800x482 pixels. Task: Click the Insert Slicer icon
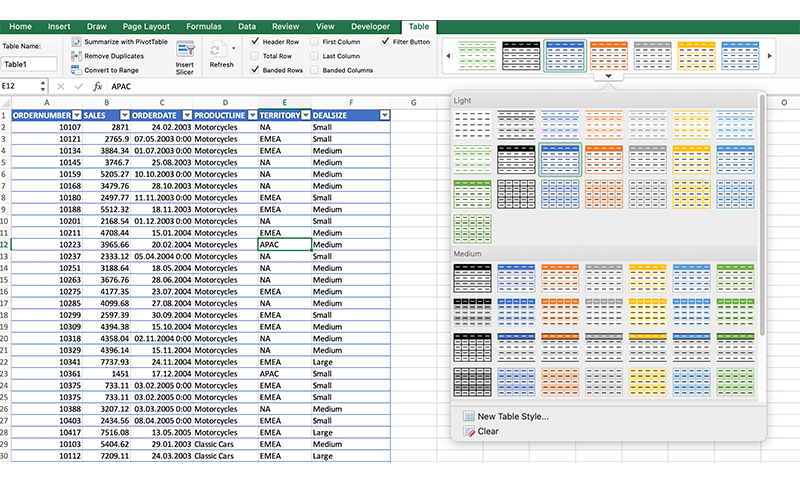(x=185, y=49)
